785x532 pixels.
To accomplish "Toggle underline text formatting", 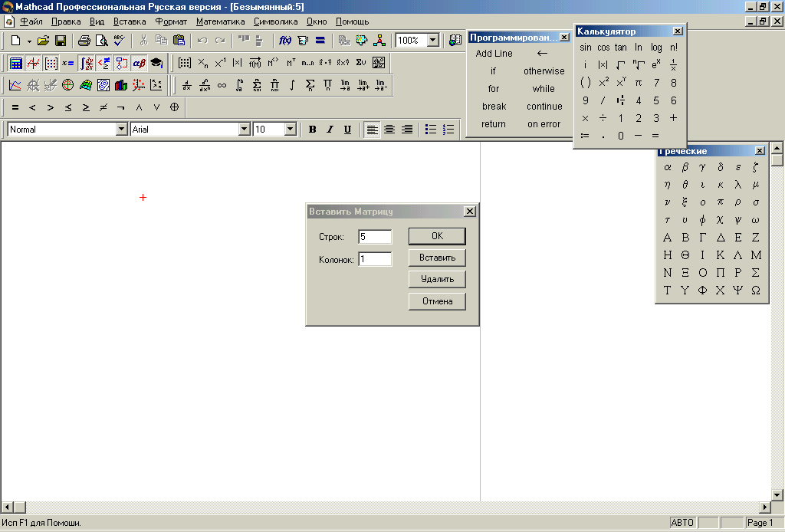I will coord(347,130).
